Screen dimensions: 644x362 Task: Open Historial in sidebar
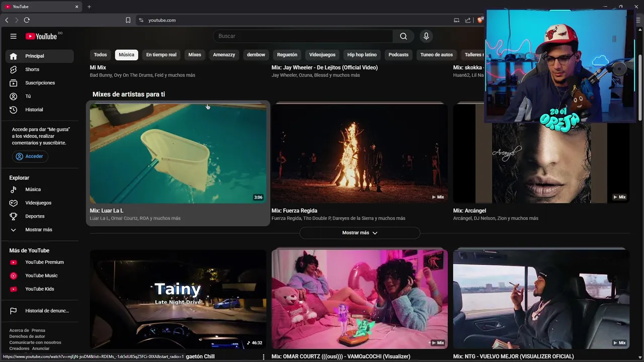(39, 110)
